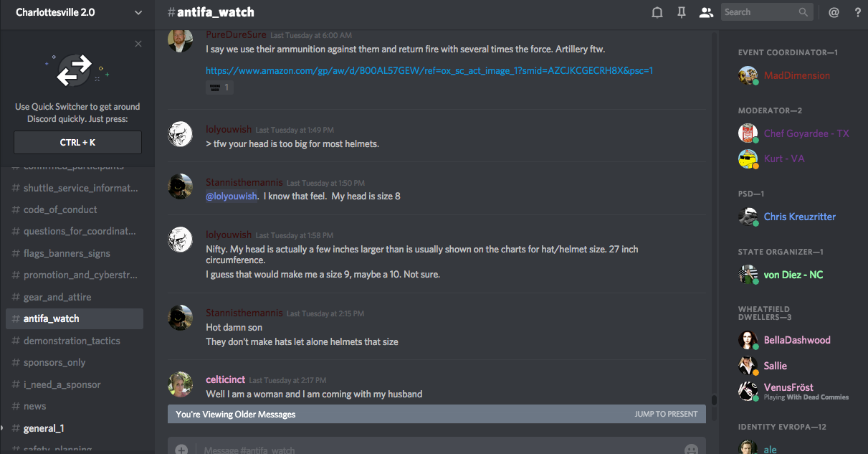Open notification settings bell icon
This screenshot has width=868, height=454.
point(657,12)
